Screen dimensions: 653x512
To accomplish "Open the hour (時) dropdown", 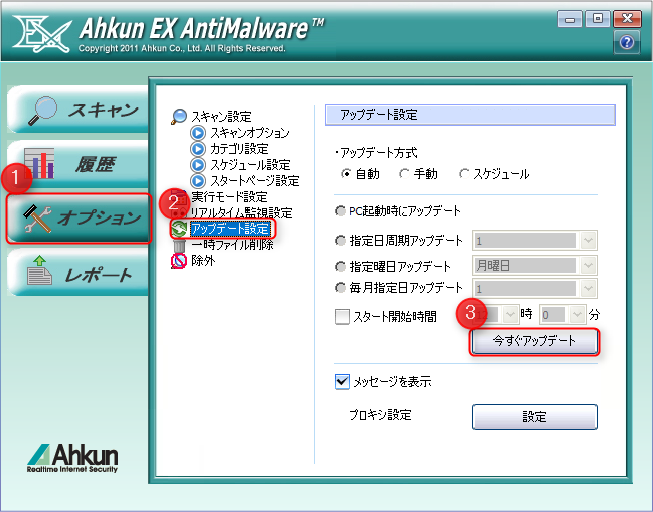I will click(x=510, y=315).
